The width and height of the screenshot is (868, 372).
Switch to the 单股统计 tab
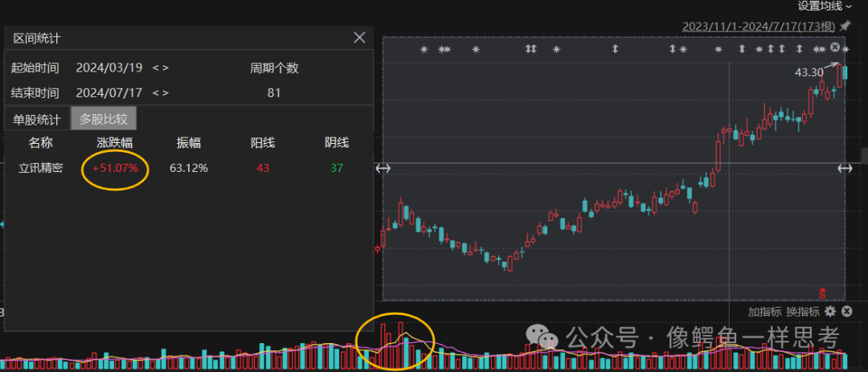coord(37,118)
